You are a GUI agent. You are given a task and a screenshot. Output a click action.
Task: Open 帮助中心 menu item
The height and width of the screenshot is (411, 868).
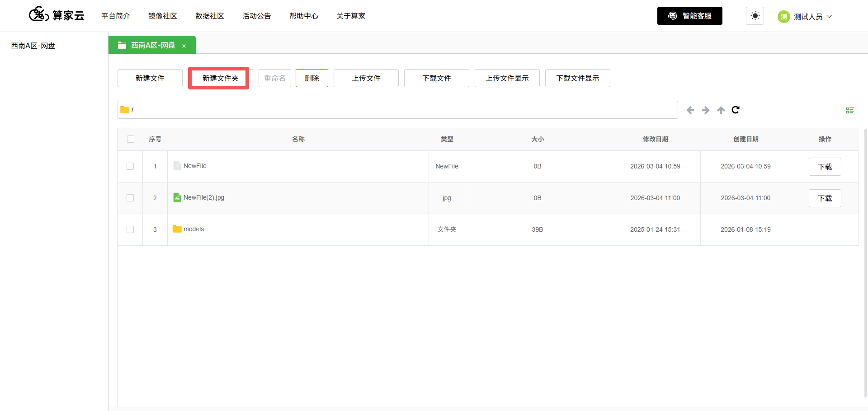(304, 16)
